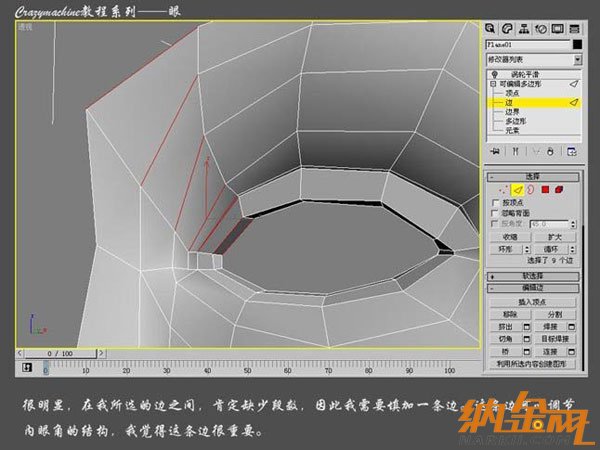Click the object color swatch beside Plane01
This screenshot has width=600, height=450.
576,45
